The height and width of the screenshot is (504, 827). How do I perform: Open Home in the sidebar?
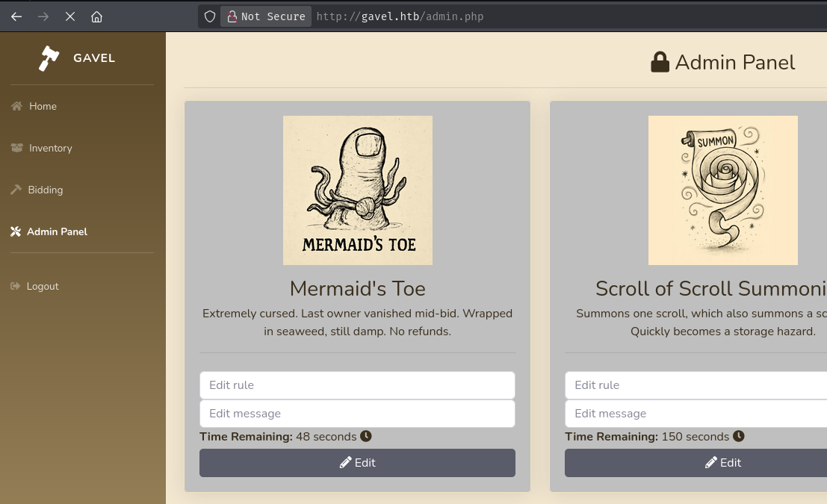coord(43,106)
